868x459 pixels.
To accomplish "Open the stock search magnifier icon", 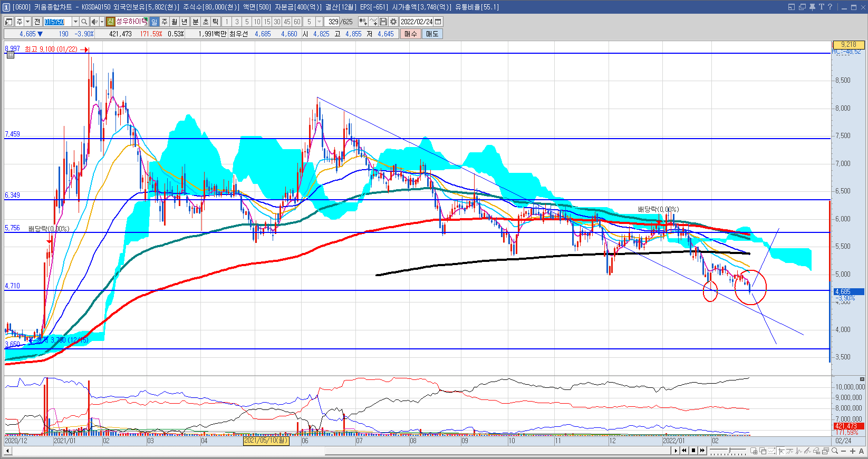I will [x=84, y=22].
